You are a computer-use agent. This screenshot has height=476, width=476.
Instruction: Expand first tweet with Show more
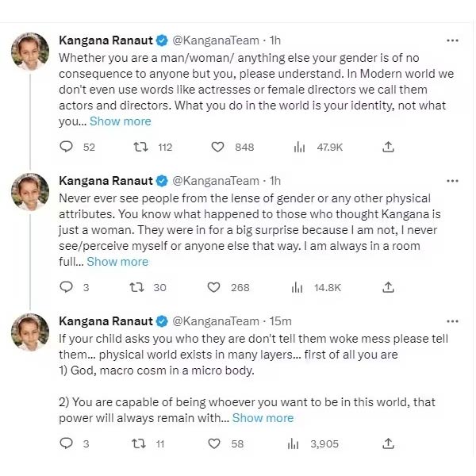120,121
